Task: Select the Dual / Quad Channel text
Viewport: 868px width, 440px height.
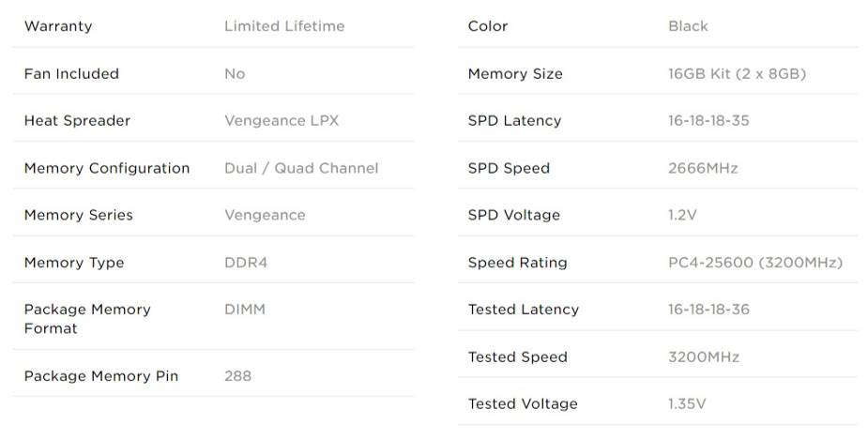Action: coord(301,168)
